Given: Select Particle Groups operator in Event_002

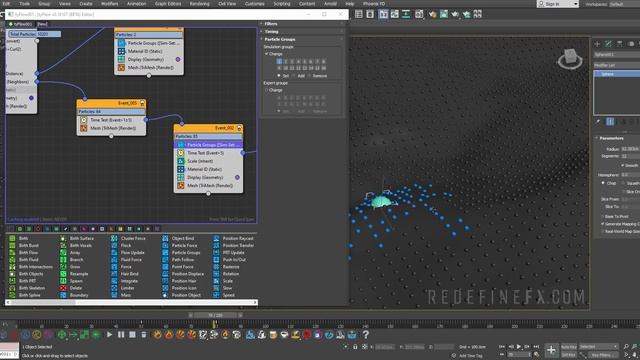Looking at the screenshot, I should click(x=209, y=144).
